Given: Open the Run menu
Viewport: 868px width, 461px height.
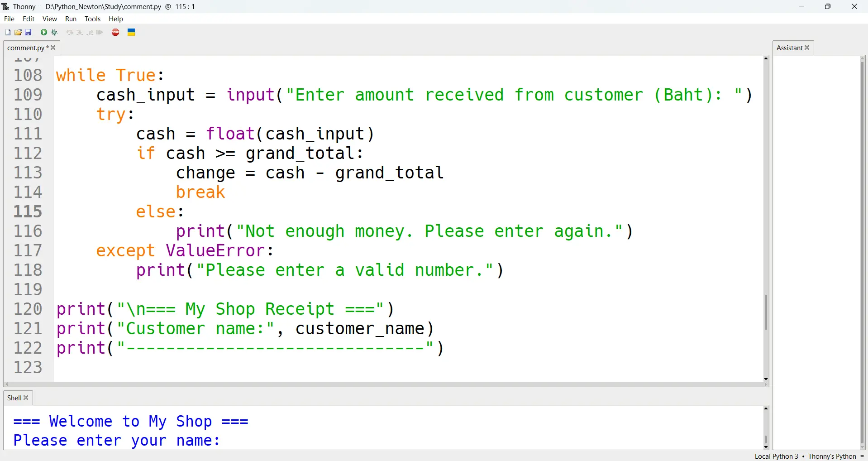Looking at the screenshot, I should (x=71, y=19).
